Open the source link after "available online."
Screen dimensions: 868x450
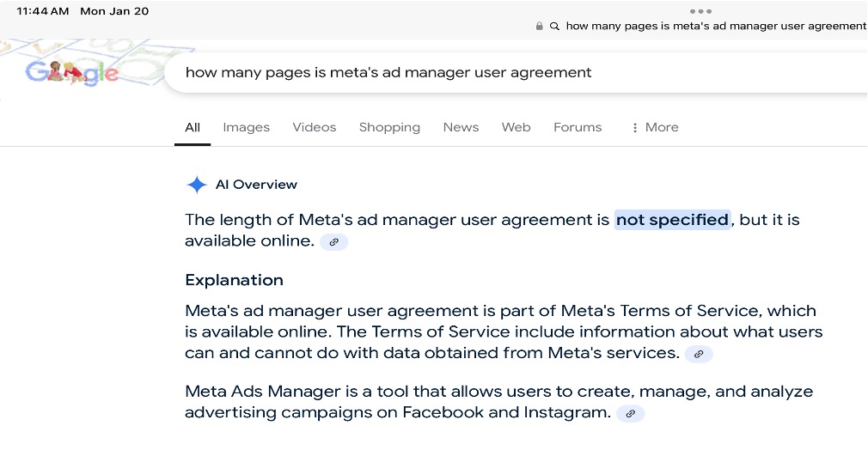(x=333, y=242)
